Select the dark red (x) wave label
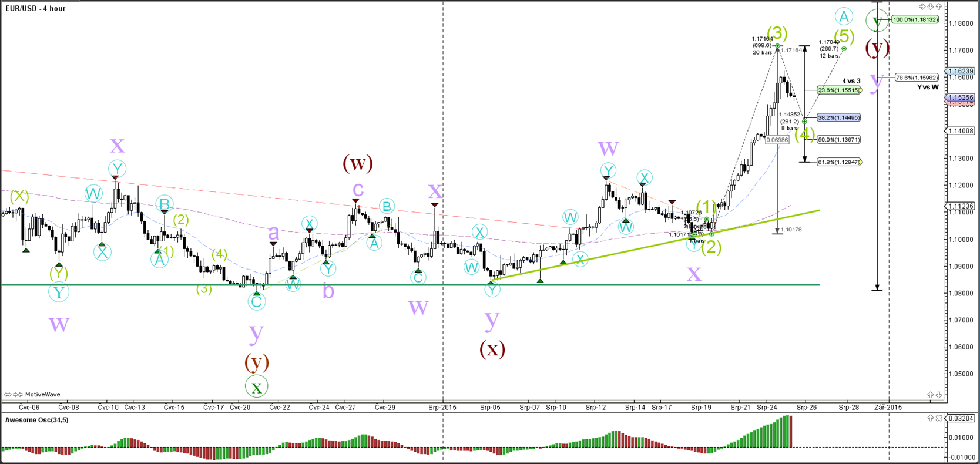The height and width of the screenshot is (464, 980). pyautogui.click(x=492, y=349)
